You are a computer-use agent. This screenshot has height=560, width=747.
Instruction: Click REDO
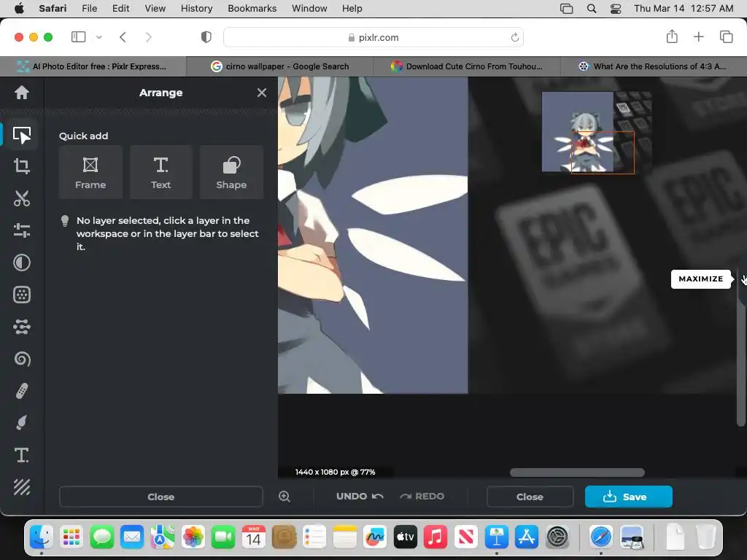422,496
